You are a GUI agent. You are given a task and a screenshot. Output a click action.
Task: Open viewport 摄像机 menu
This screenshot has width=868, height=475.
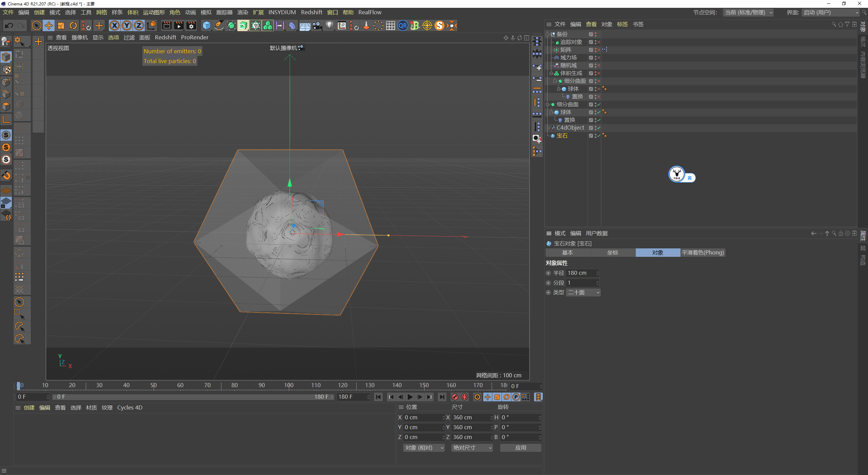point(80,37)
